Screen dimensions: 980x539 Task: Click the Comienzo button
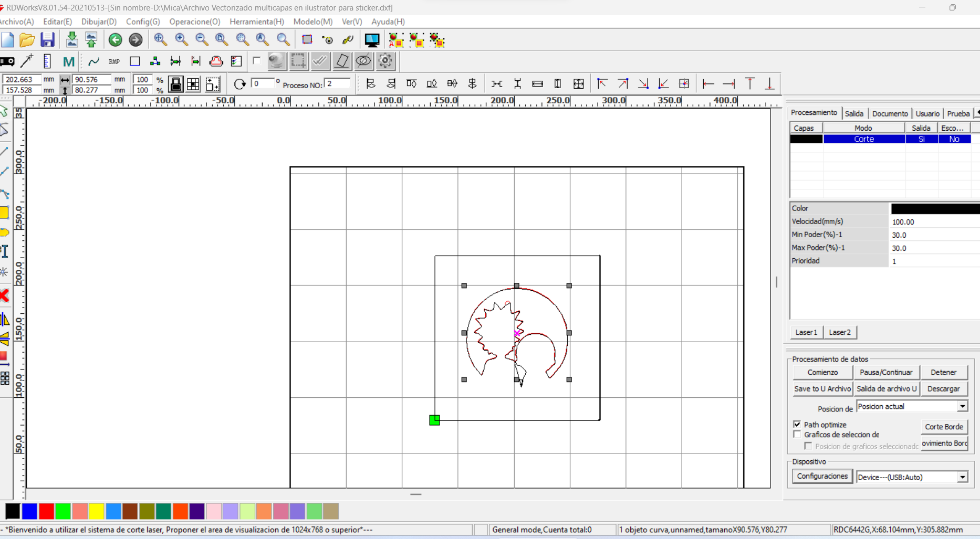[x=822, y=372]
